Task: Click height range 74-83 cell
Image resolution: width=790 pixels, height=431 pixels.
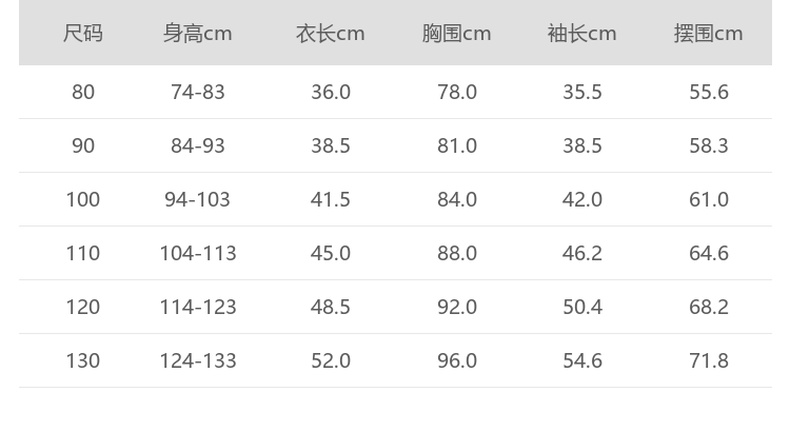Action: (x=198, y=92)
